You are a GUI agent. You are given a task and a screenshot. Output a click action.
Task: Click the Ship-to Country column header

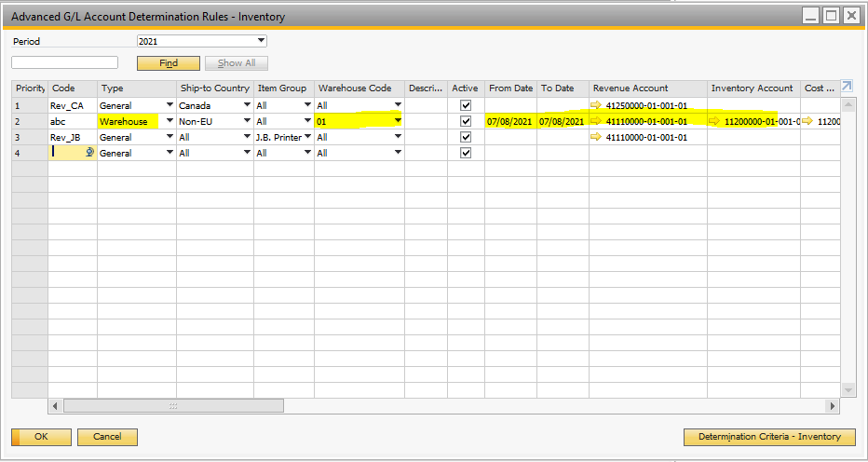(x=215, y=88)
